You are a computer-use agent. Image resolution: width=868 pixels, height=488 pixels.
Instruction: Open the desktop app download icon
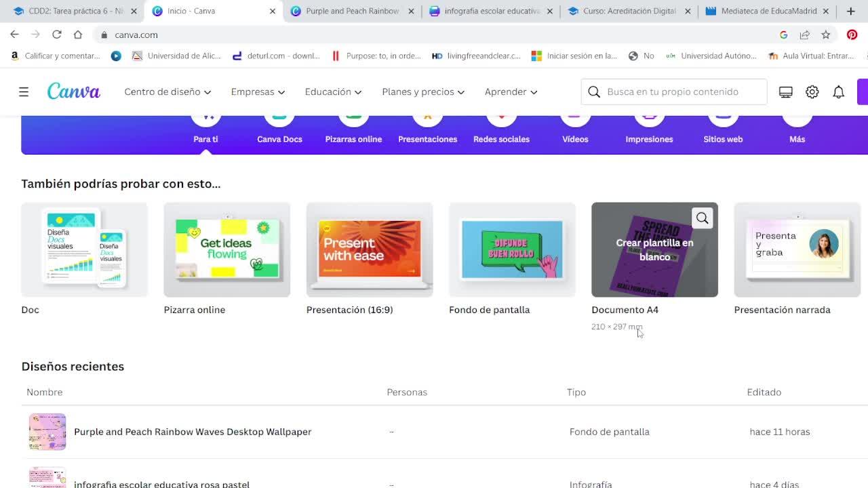[x=785, y=92]
